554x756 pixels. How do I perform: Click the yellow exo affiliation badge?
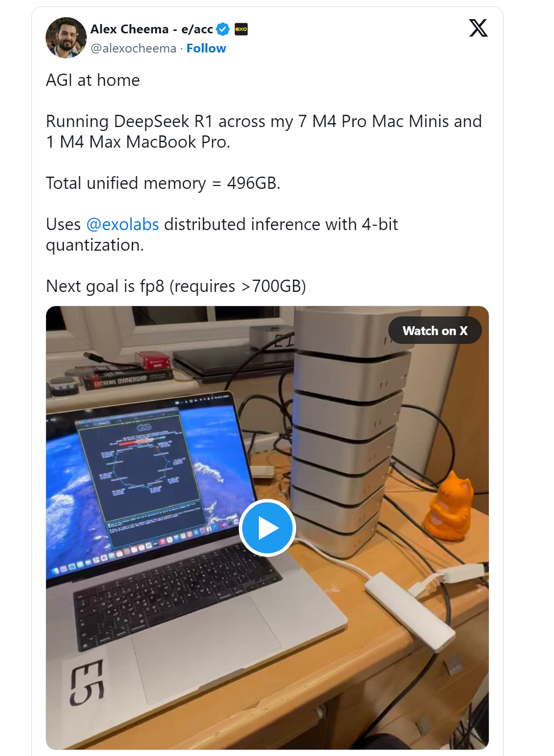241,29
